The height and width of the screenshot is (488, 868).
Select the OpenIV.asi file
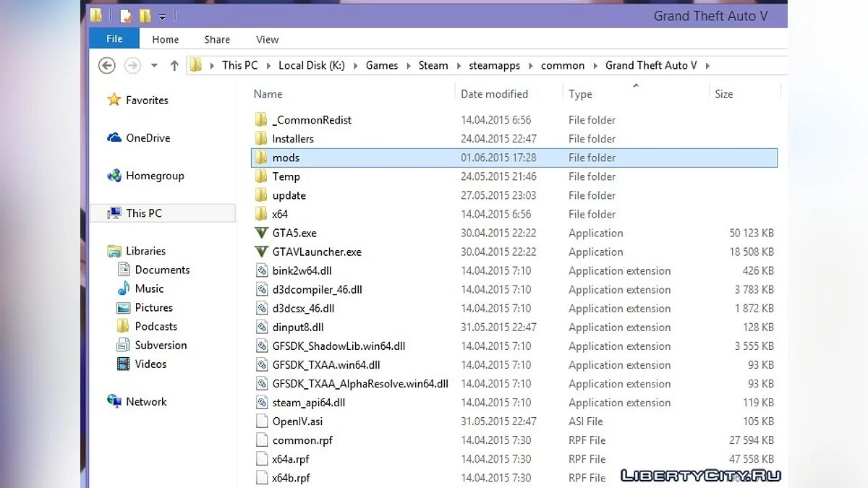[x=297, y=421]
